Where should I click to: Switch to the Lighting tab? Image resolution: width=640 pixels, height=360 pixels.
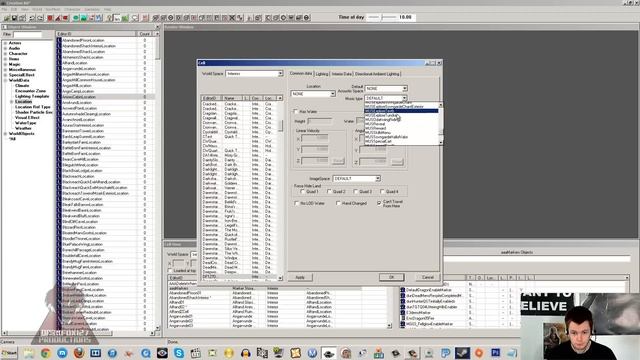pos(322,74)
